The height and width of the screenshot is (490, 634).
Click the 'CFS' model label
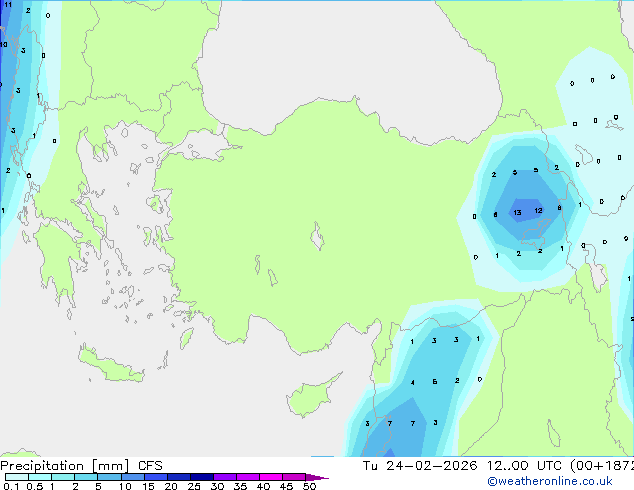coord(150,466)
